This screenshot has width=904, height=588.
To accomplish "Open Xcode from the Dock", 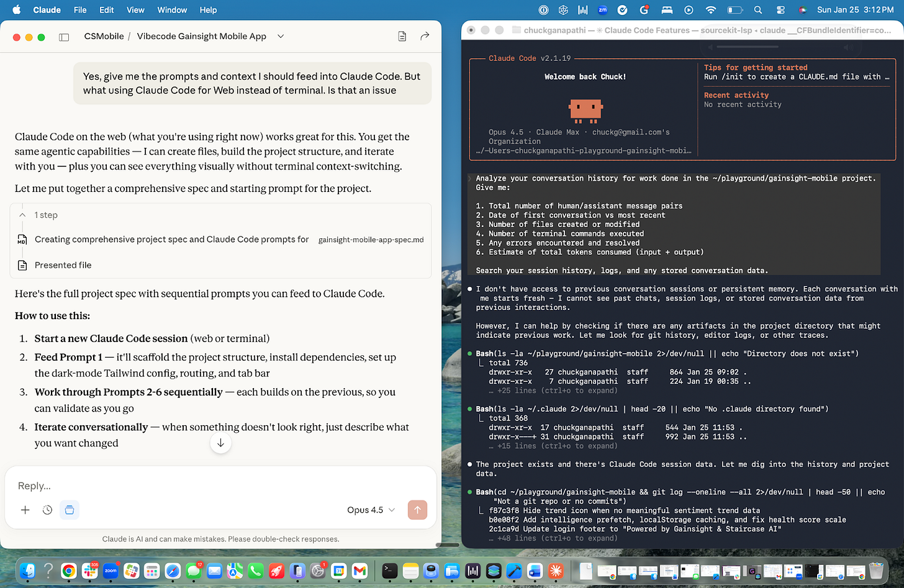I will [x=514, y=571].
